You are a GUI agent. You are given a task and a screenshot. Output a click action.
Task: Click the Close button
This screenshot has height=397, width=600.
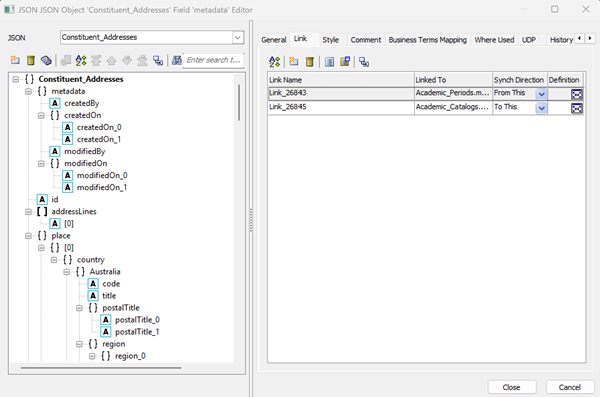512,387
